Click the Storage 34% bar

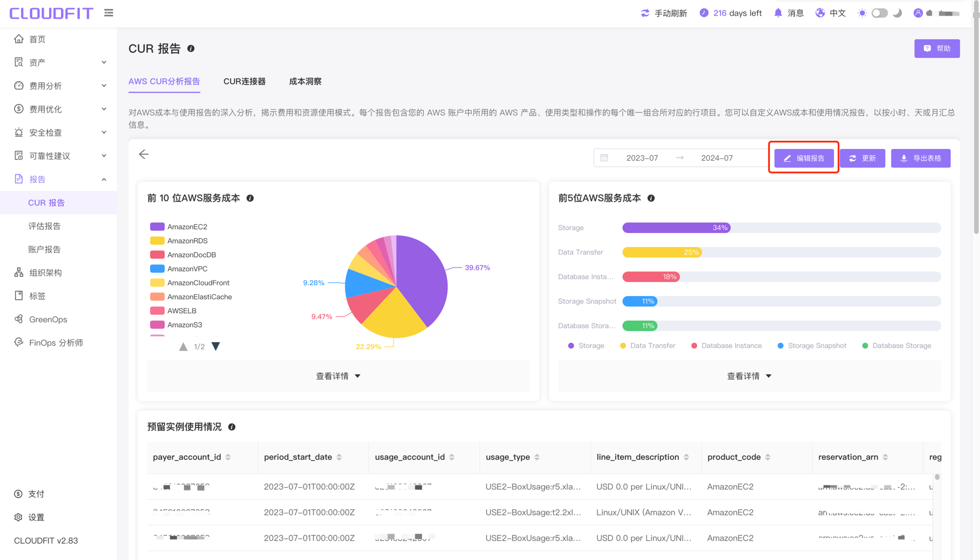676,228
